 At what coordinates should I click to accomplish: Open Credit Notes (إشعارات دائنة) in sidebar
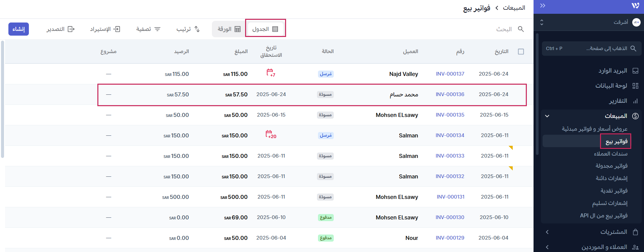[x=611, y=178]
